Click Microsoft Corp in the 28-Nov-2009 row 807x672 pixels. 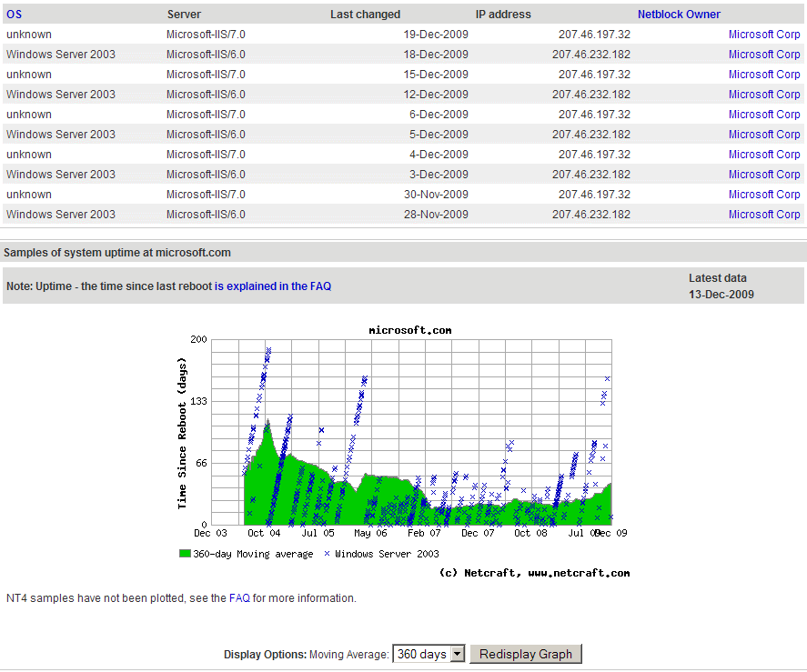pos(763,215)
